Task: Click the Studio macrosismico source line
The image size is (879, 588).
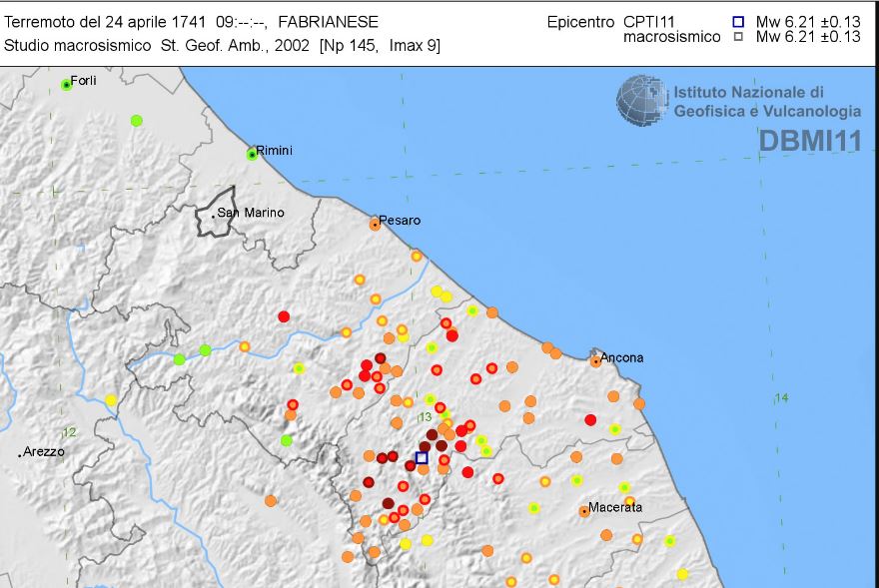Action: [x=222, y=46]
